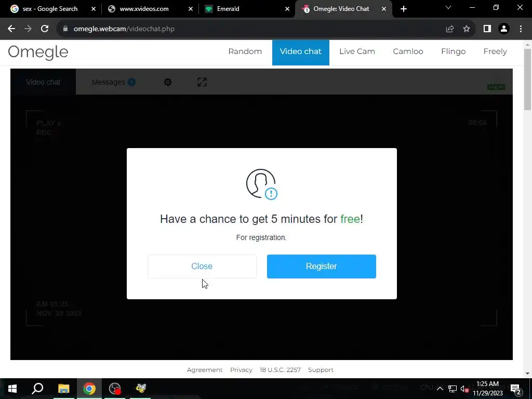Click the blue Register button
The width and height of the screenshot is (532, 399).
pos(321,267)
